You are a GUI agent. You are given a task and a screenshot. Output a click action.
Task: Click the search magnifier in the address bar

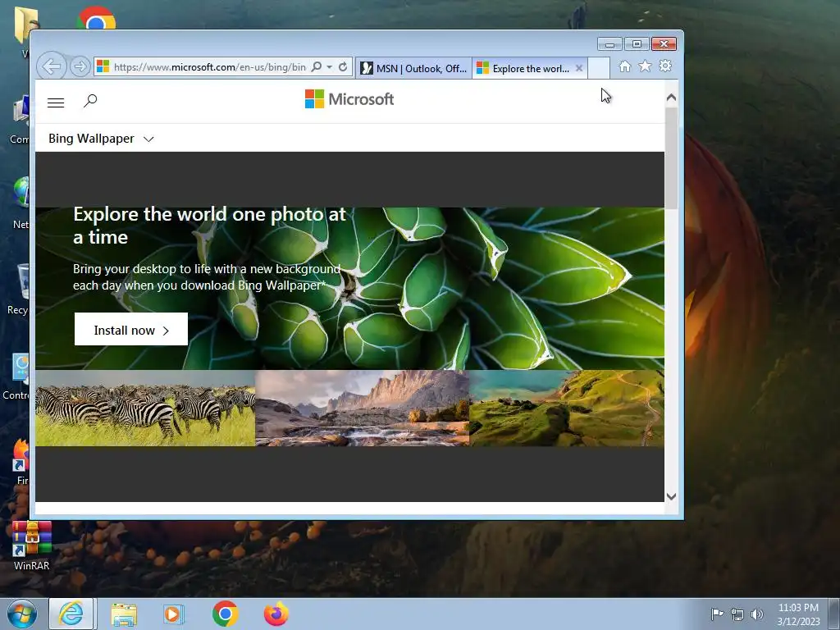coord(317,67)
